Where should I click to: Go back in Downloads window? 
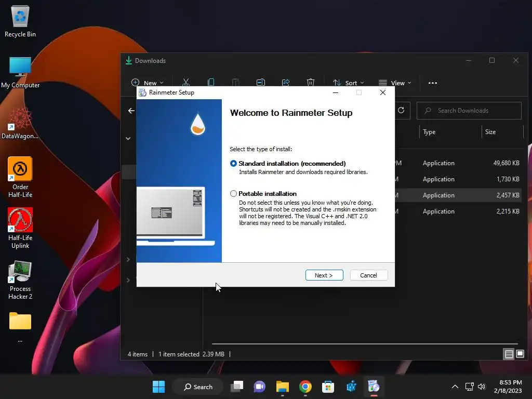(x=131, y=111)
